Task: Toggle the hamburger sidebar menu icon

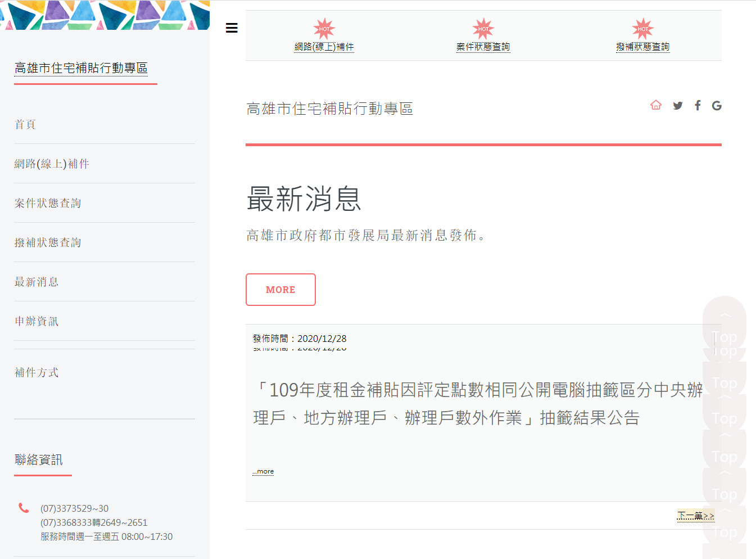Action: 232,28
